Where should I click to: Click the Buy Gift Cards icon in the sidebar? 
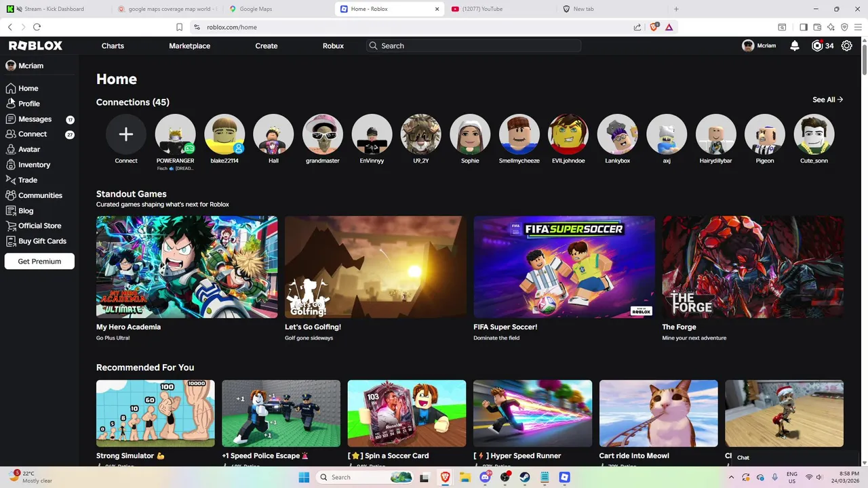tap(11, 241)
